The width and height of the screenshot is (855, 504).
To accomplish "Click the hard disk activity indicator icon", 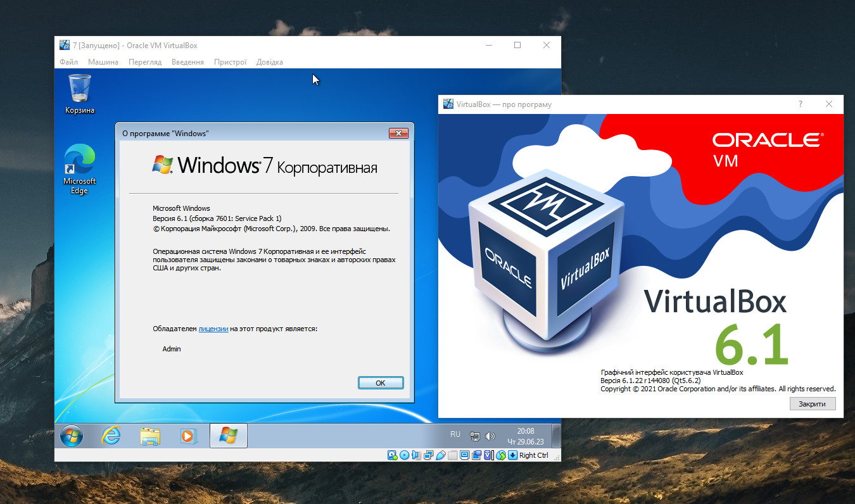I will pos(392,455).
